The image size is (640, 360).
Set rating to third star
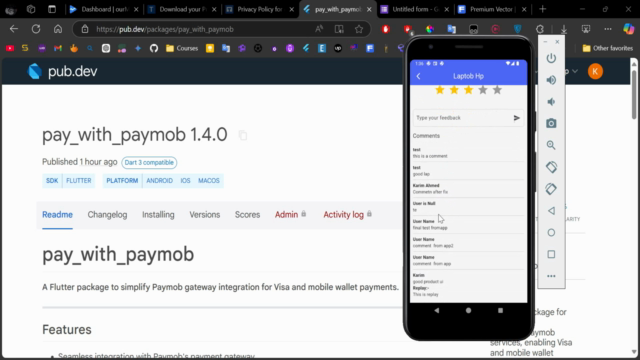point(468,90)
